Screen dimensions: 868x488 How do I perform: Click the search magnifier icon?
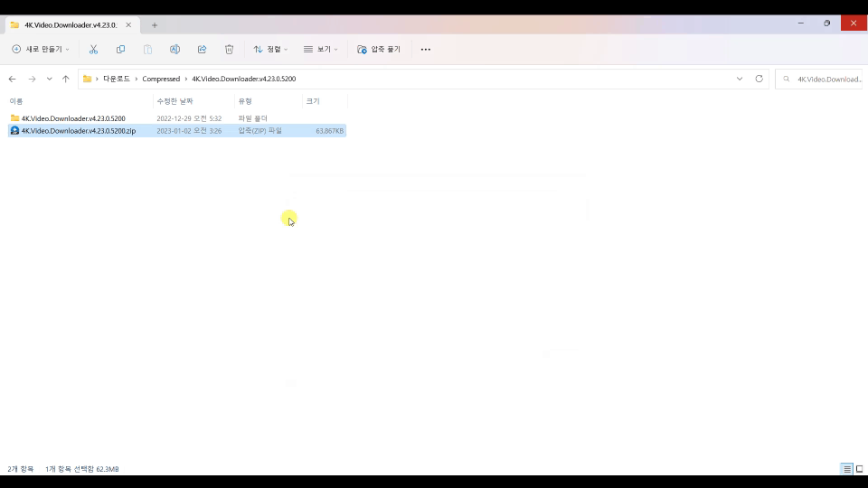pyautogui.click(x=786, y=80)
